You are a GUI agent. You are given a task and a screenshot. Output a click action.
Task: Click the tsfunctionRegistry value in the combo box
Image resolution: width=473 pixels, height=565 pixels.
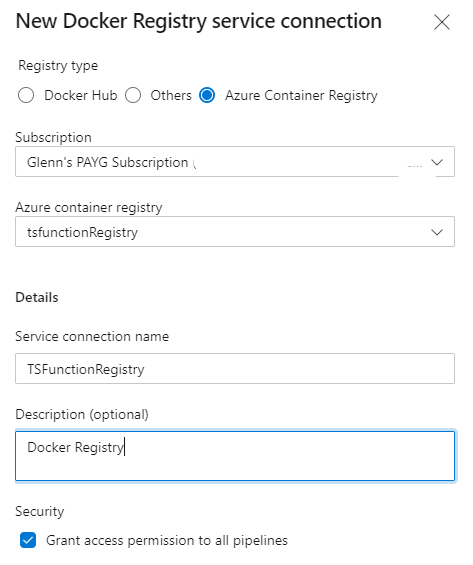(x=82, y=232)
